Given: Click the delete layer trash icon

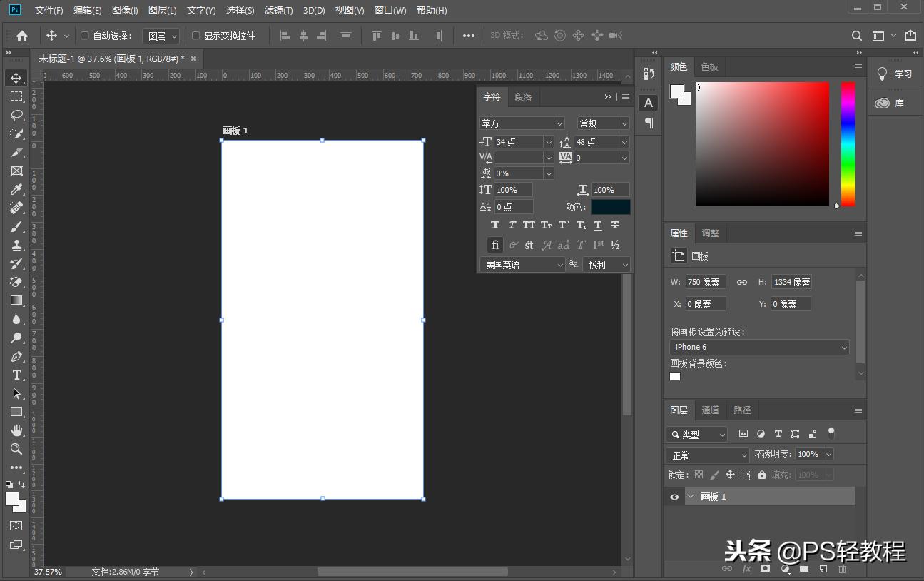Looking at the screenshot, I should 842,569.
